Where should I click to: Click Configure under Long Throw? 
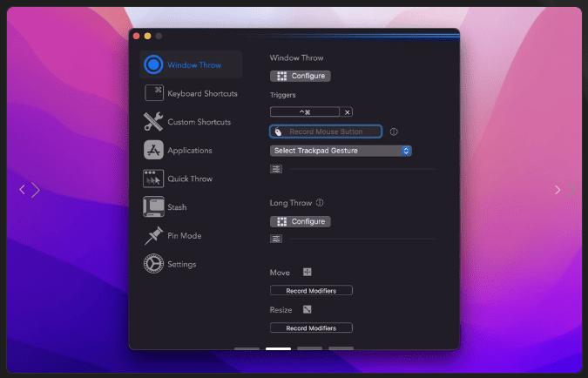pyautogui.click(x=301, y=221)
